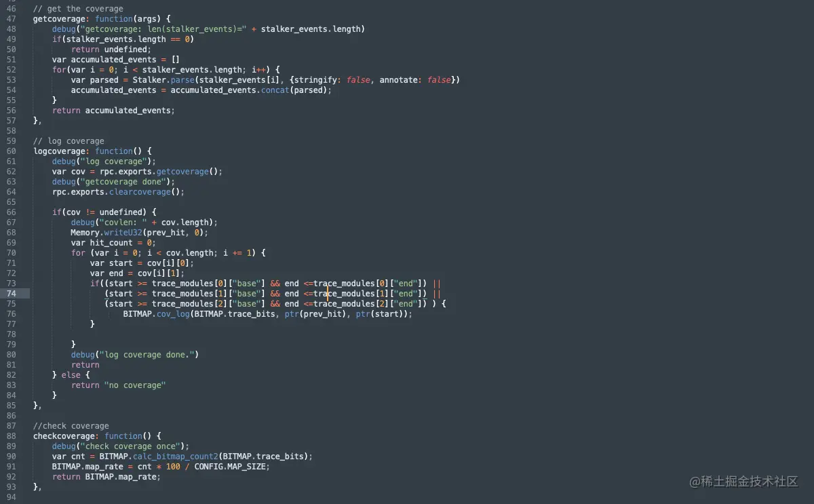Click the string "log coverage done."
814x504 pixels.
(x=147, y=355)
